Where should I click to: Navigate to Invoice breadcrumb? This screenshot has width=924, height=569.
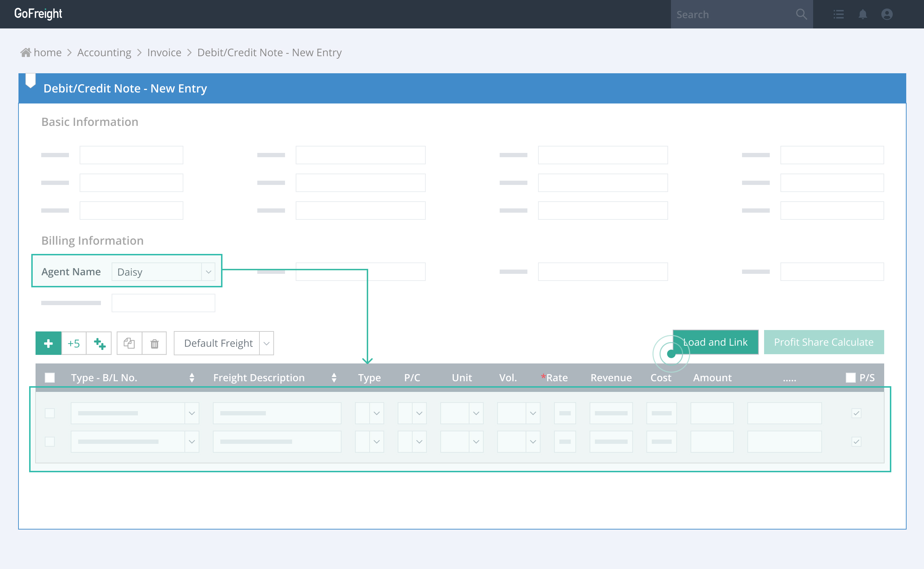click(164, 52)
